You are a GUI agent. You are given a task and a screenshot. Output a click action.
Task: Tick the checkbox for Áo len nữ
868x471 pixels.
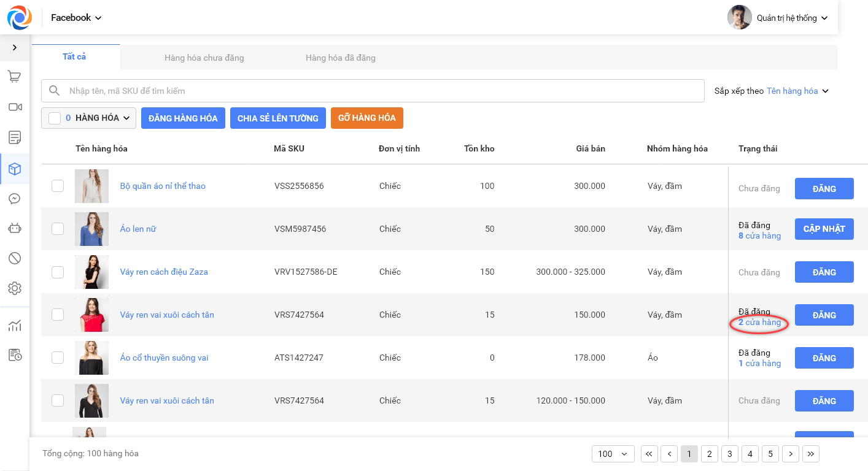click(58, 229)
